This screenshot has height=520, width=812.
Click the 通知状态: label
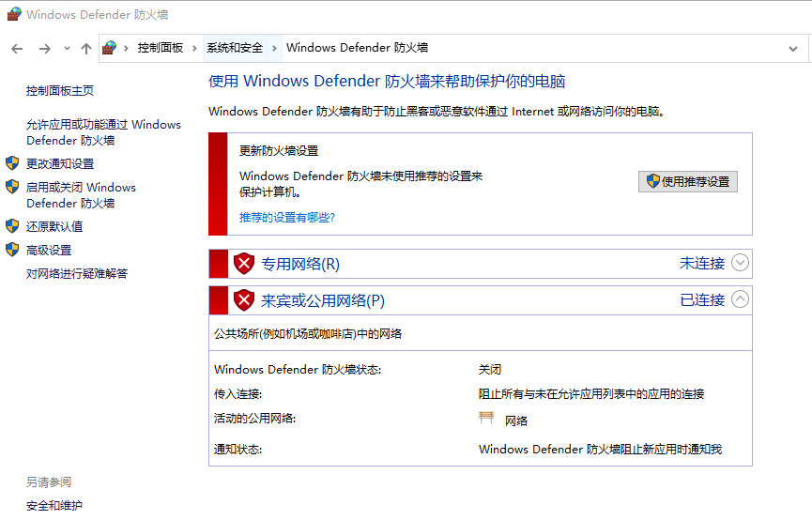tap(238, 450)
